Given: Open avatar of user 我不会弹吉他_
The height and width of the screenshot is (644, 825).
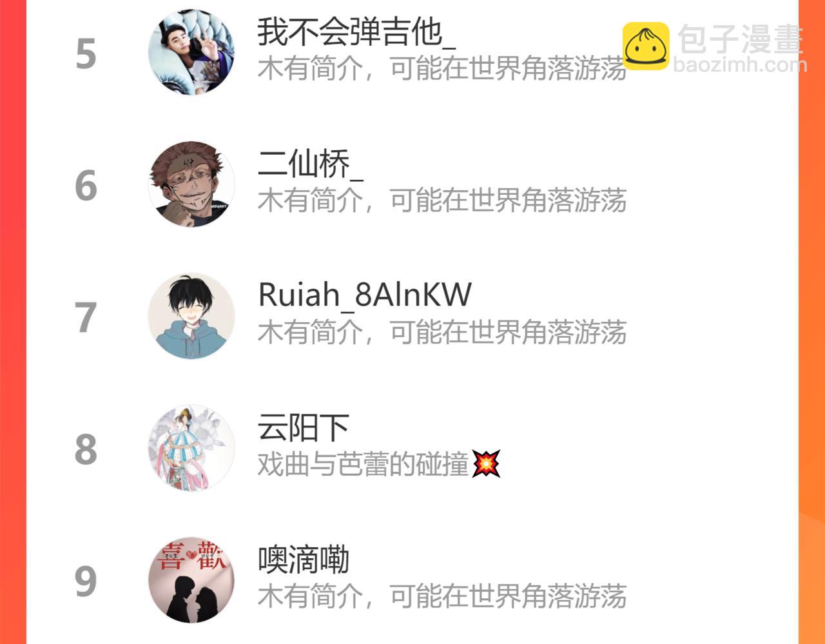Looking at the screenshot, I should (x=191, y=52).
